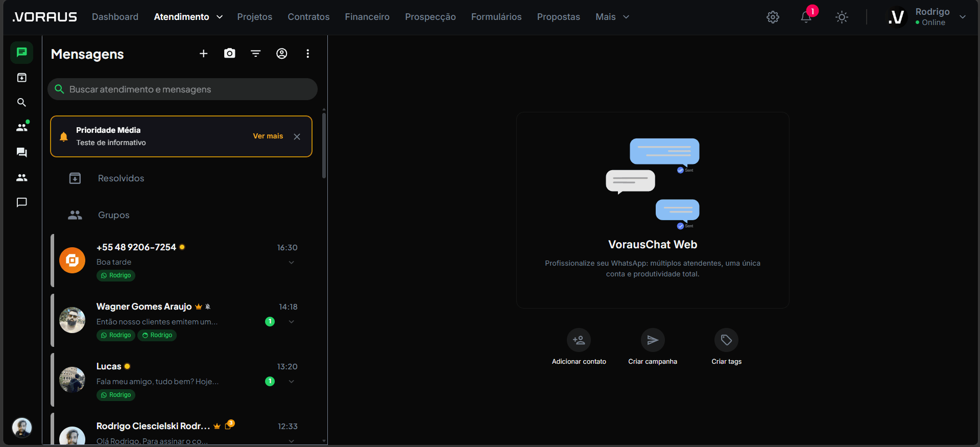This screenshot has height=447, width=980.
Task: Open the settings gear in the top bar
Action: [x=773, y=17]
